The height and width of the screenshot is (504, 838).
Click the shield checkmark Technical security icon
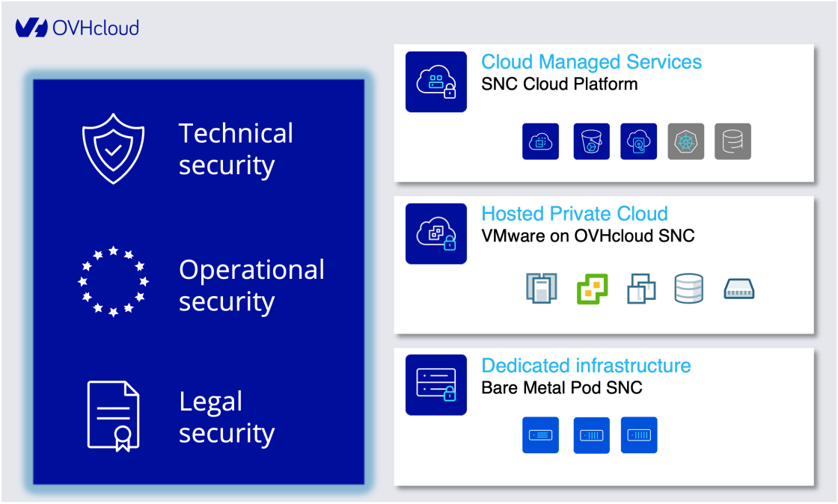[x=112, y=149]
